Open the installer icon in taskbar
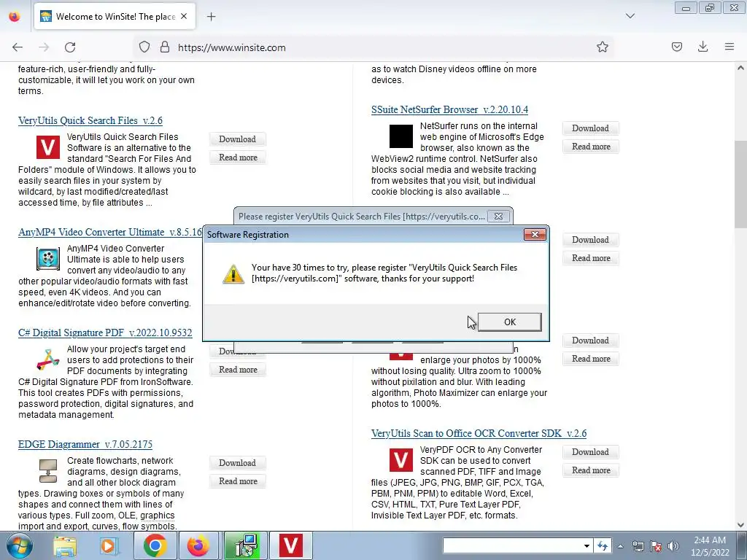The image size is (747, 560). click(245, 545)
